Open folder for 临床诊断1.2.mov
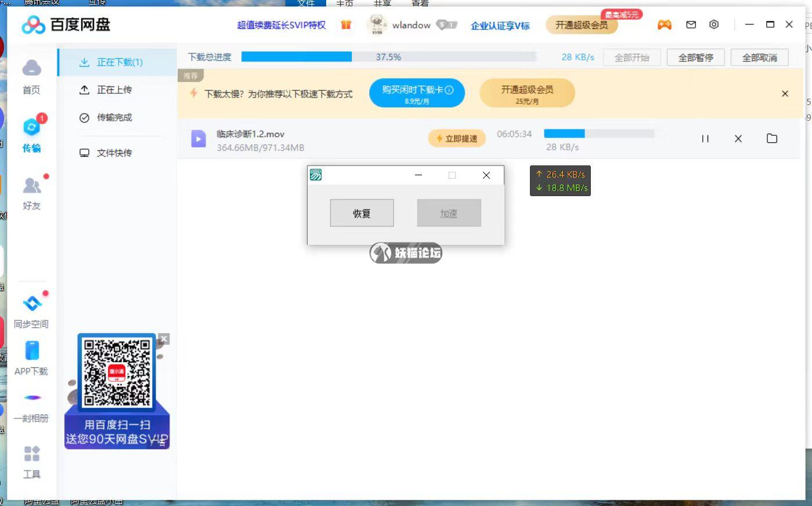 (x=772, y=138)
